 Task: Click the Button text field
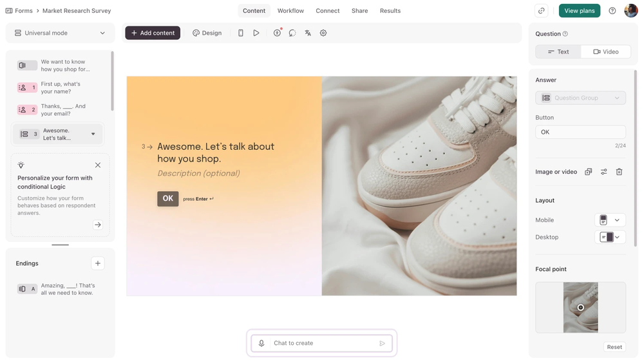[580, 132]
